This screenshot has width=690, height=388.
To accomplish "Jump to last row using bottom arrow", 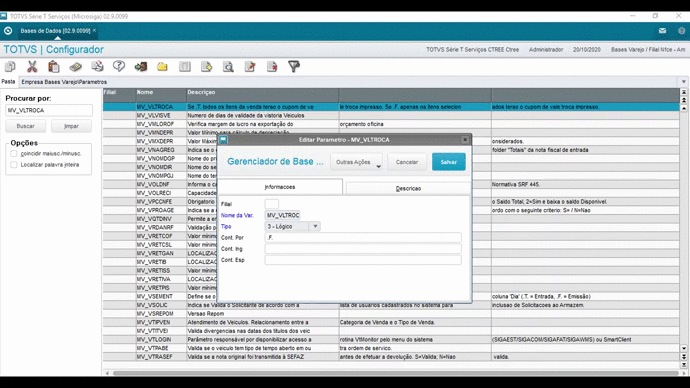I will pos(684,364).
